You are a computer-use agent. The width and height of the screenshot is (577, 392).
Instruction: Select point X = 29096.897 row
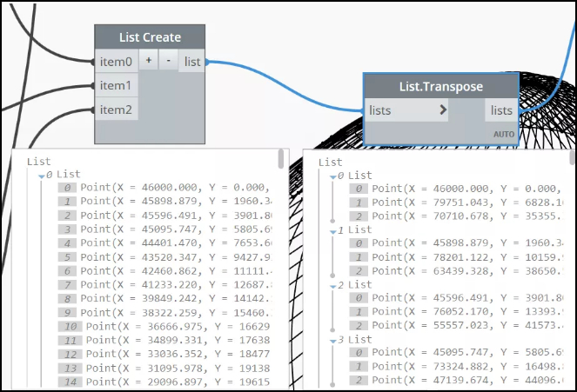tap(164, 382)
